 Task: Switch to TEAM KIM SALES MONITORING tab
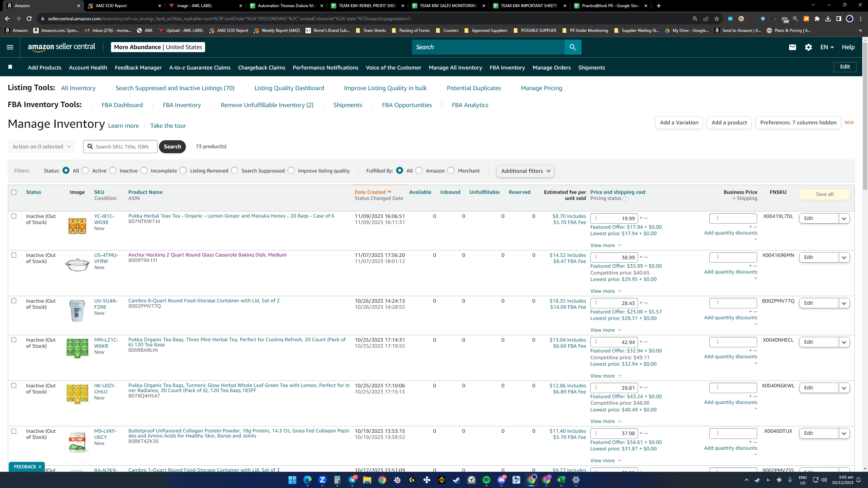pos(448,6)
